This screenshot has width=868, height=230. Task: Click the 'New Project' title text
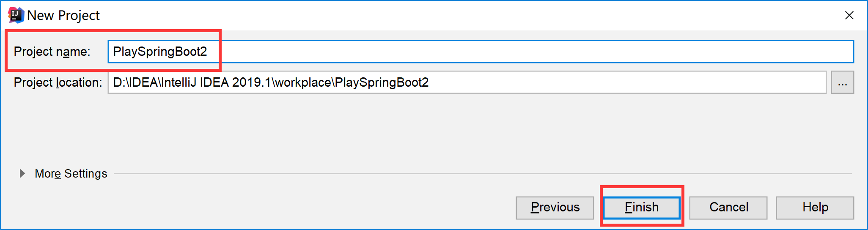pyautogui.click(x=63, y=15)
